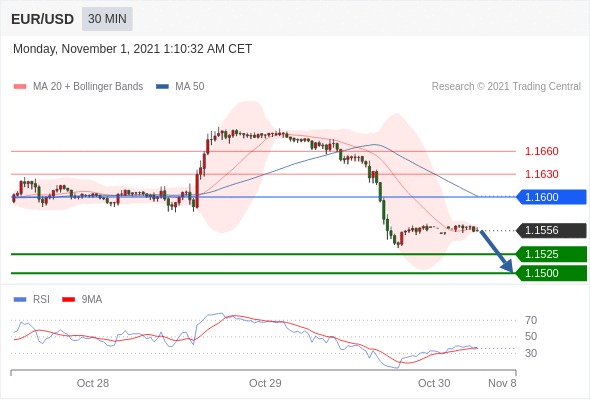Click the Nov 8 axis date
The width and height of the screenshot is (590, 400).
(x=502, y=383)
